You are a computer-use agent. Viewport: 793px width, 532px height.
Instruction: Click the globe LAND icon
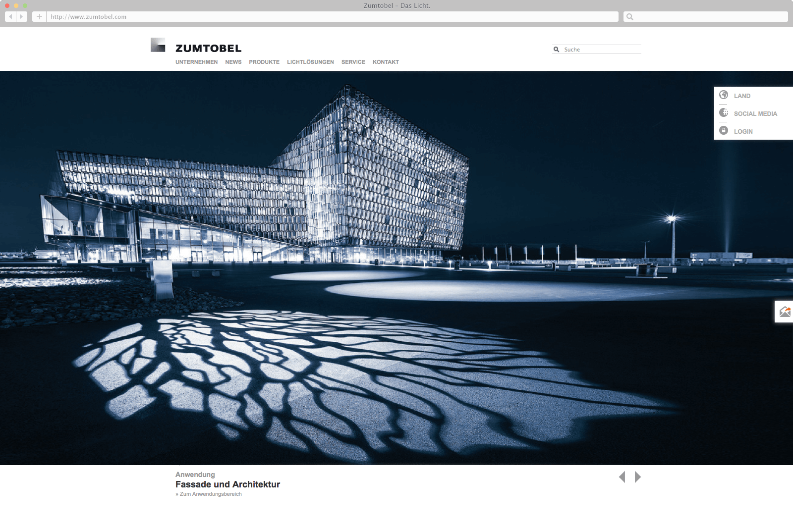click(x=724, y=95)
